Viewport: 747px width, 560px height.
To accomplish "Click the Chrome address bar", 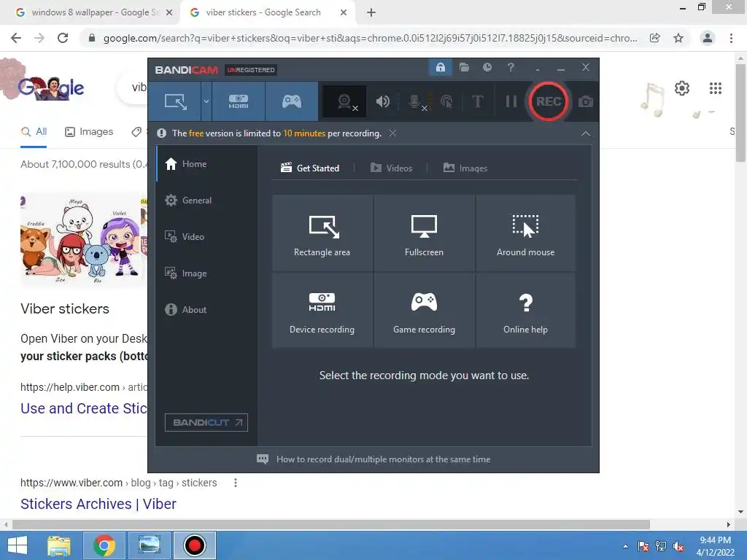I will (370, 38).
